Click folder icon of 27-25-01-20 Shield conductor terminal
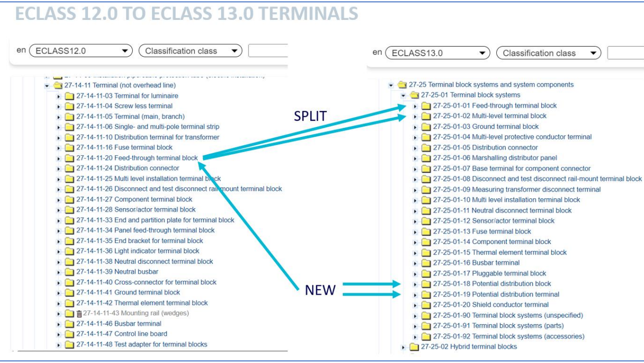Viewport: 644px width, 363px height. click(426, 305)
